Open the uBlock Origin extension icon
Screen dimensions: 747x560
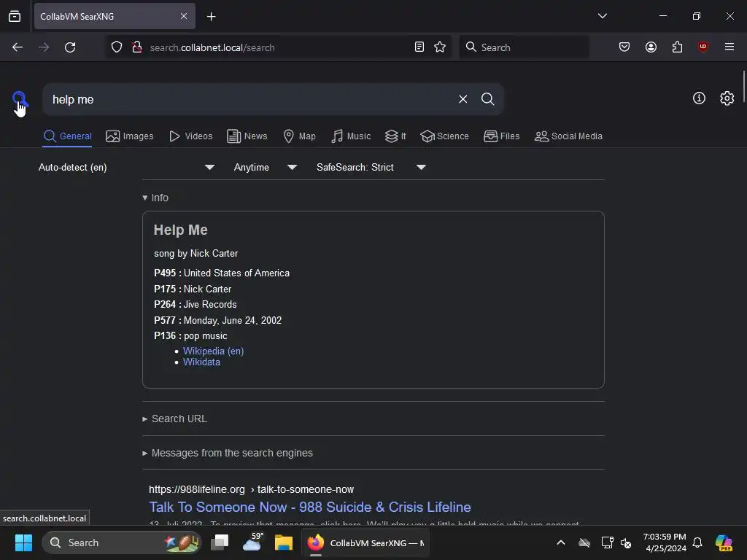703,47
